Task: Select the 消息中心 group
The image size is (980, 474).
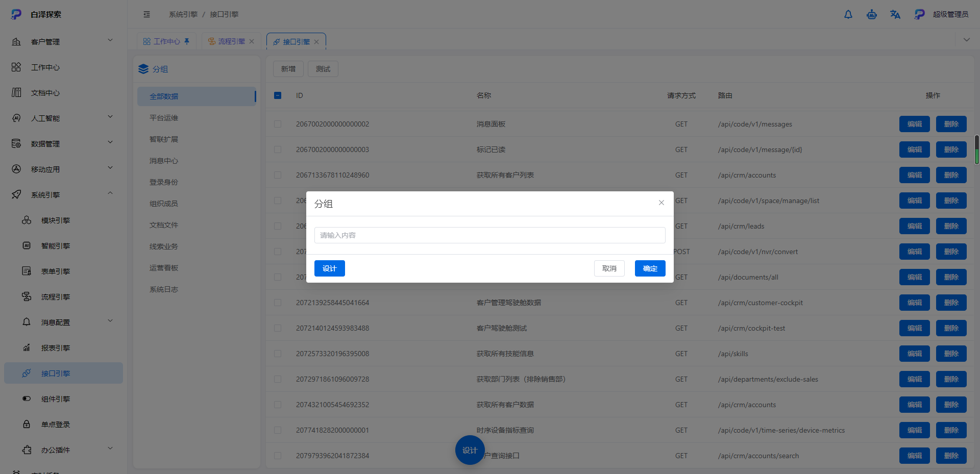Action: click(197, 161)
